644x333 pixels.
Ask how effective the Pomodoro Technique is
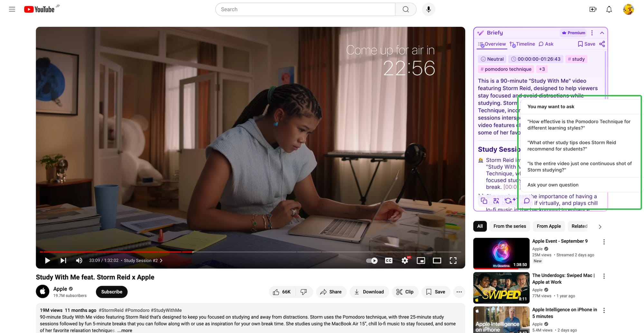point(579,125)
